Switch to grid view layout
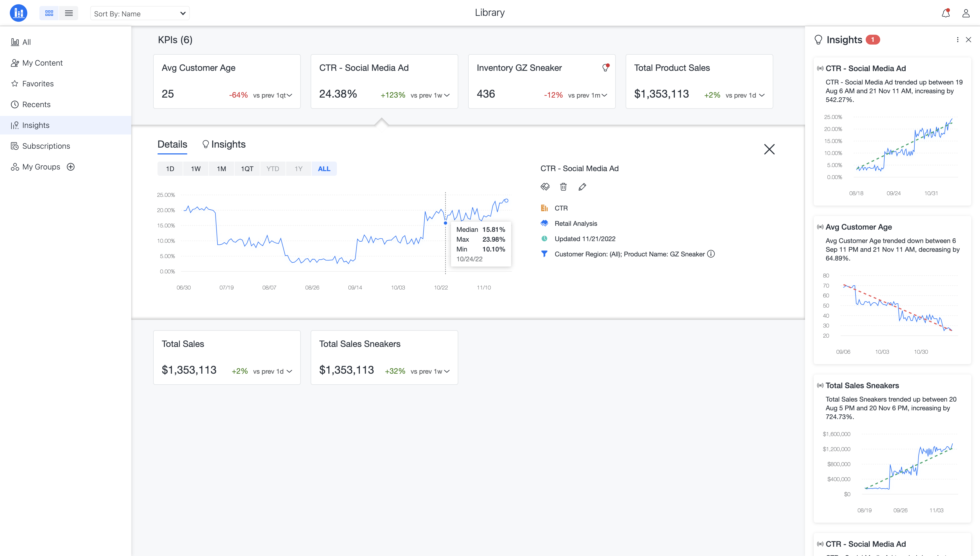 [x=49, y=13]
